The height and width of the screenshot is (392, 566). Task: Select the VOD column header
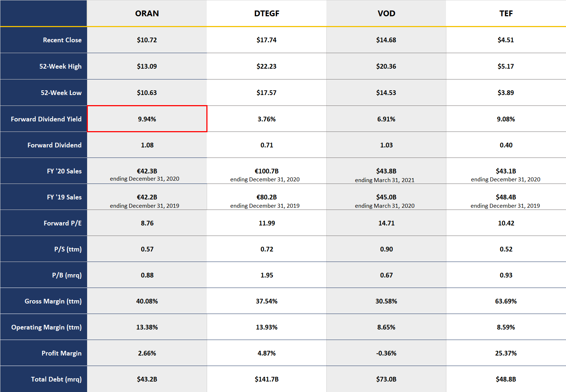click(386, 13)
